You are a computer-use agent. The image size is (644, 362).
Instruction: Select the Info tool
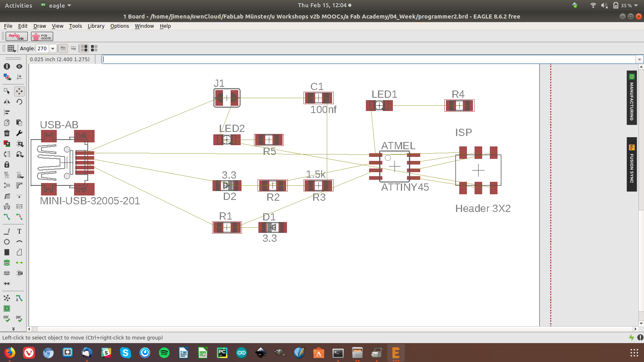pos(7,66)
